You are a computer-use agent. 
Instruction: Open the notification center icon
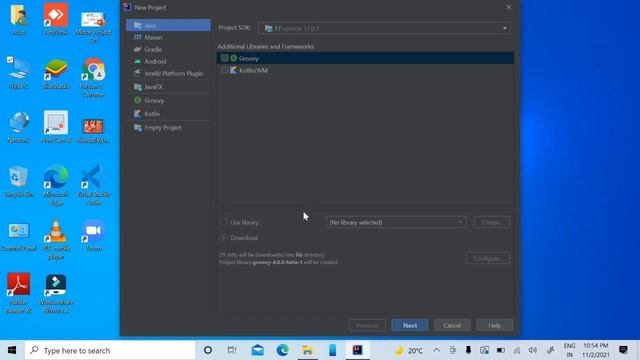(623, 350)
